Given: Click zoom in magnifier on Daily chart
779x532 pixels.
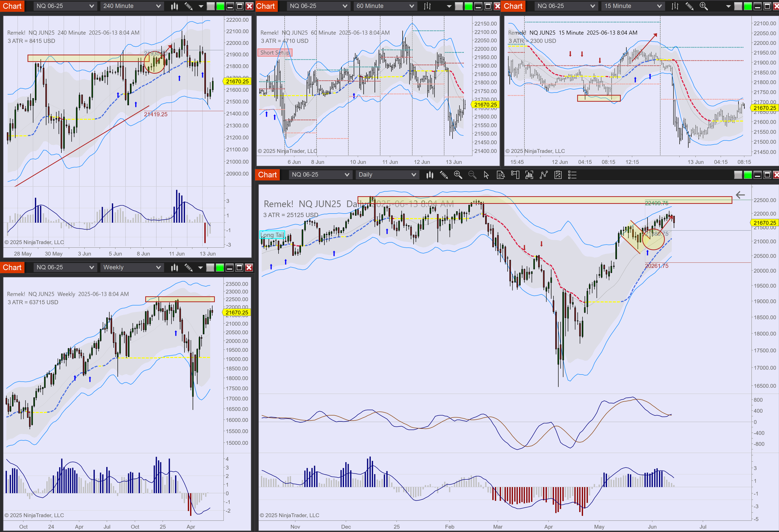Looking at the screenshot, I should pos(458,175).
